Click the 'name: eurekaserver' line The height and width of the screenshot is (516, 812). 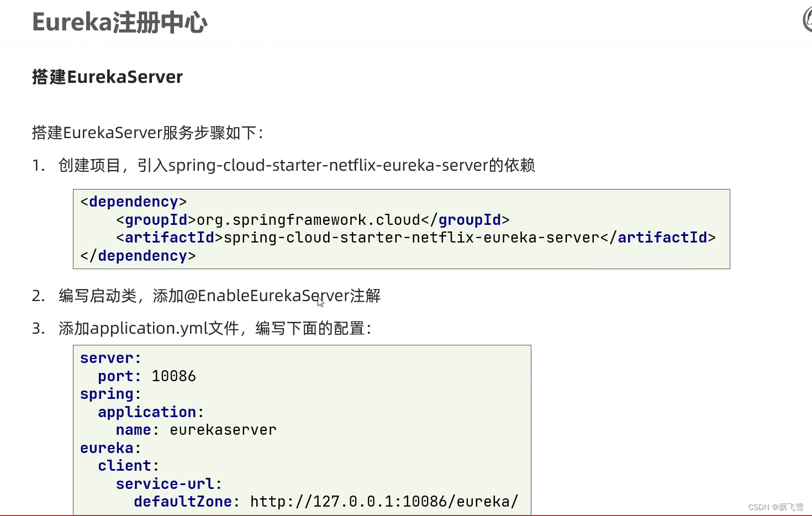pyautogui.click(x=196, y=430)
